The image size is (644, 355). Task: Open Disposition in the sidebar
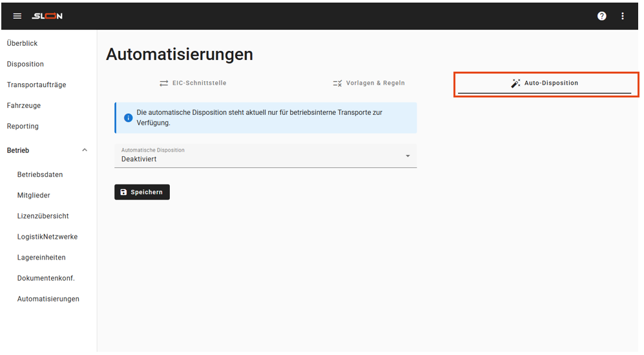[25, 64]
